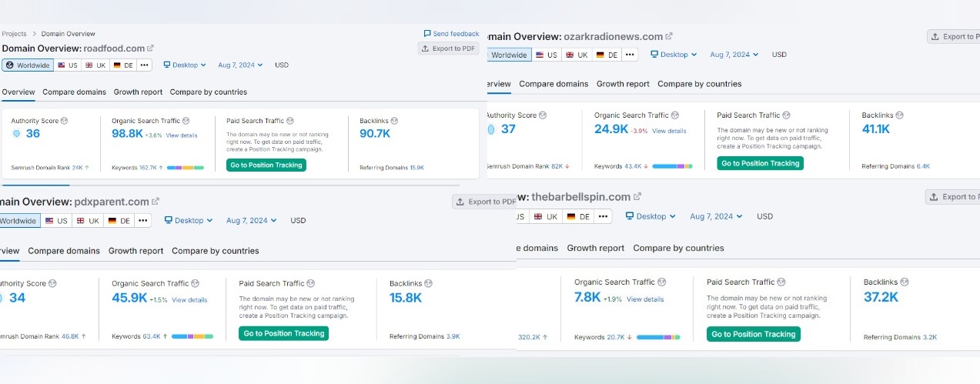Open external link icon for thebarbellspin.com
The image size is (980, 384).
point(637,196)
